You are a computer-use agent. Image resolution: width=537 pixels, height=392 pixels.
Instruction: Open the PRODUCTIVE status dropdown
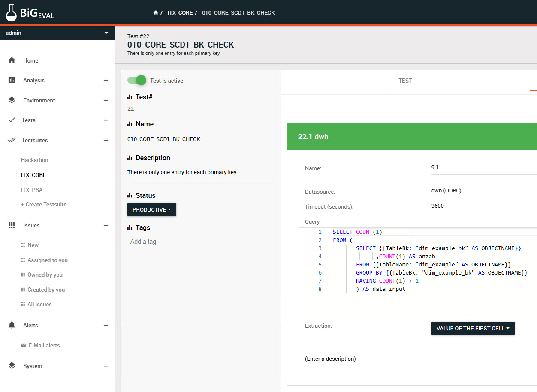click(151, 210)
